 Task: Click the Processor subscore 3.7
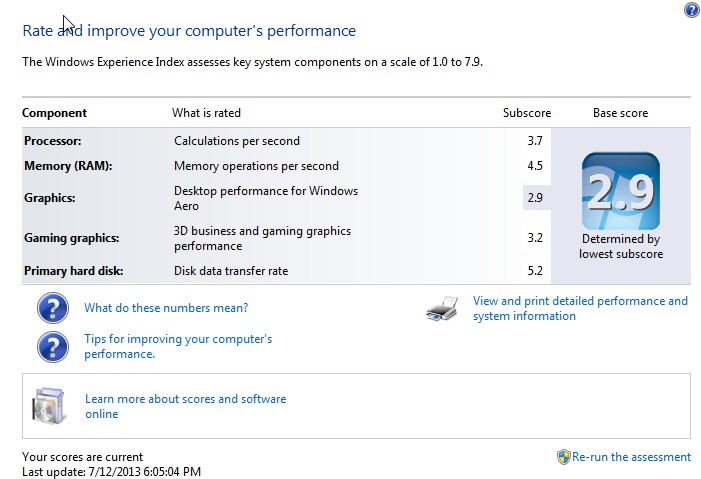[535, 141]
